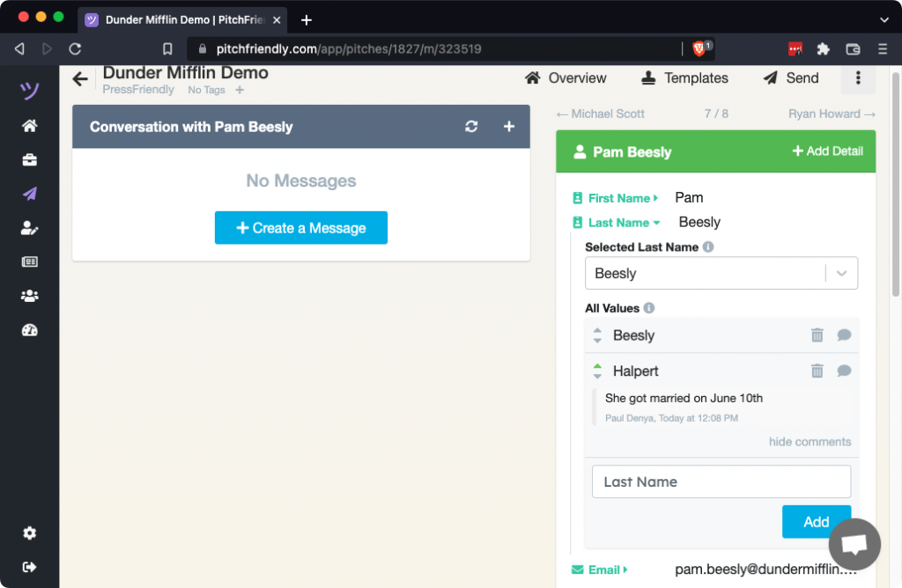Click the trash icon next to Beesly
The height and width of the screenshot is (588, 902).
click(817, 335)
